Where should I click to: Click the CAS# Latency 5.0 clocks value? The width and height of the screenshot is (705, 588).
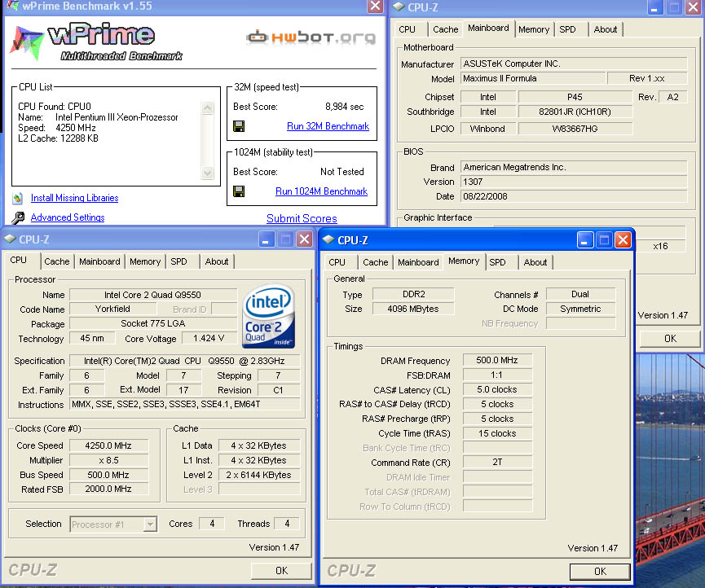(x=497, y=389)
